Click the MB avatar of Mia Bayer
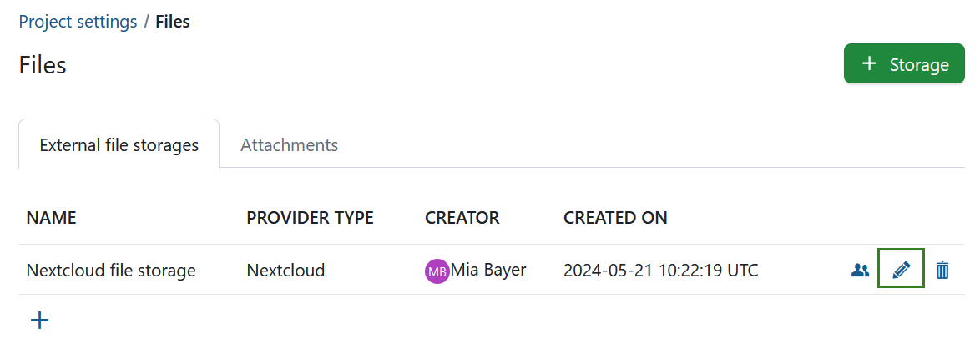 pyautogui.click(x=437, y=271)
